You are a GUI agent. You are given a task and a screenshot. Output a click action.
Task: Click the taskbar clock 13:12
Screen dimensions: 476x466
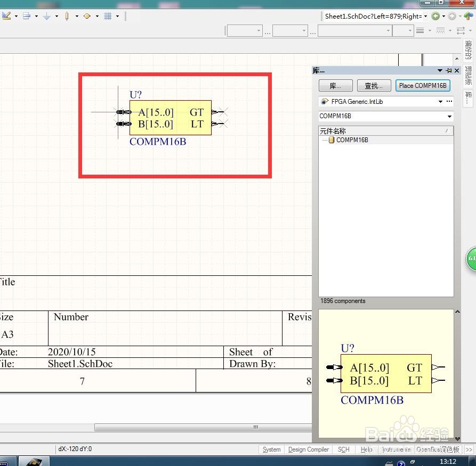[x=448, y=461]
